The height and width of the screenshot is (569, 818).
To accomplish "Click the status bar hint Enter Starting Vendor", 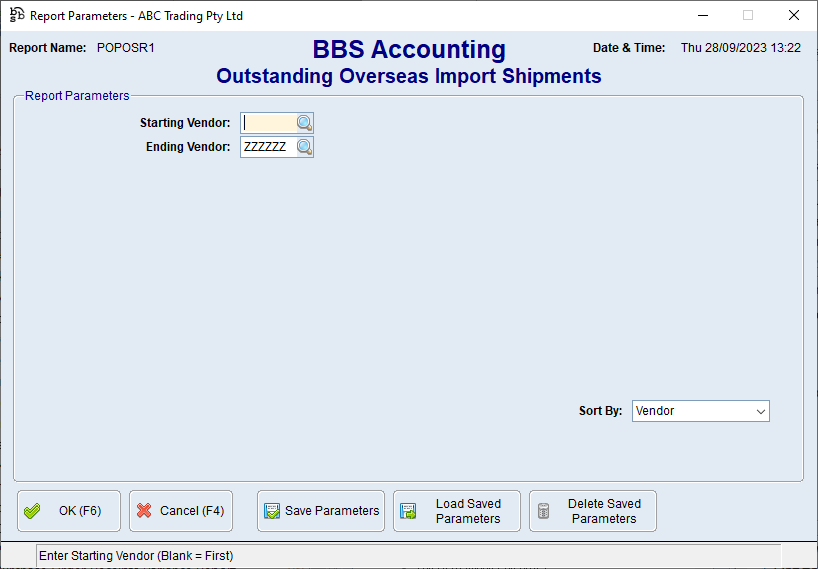I will click(136, 556).
